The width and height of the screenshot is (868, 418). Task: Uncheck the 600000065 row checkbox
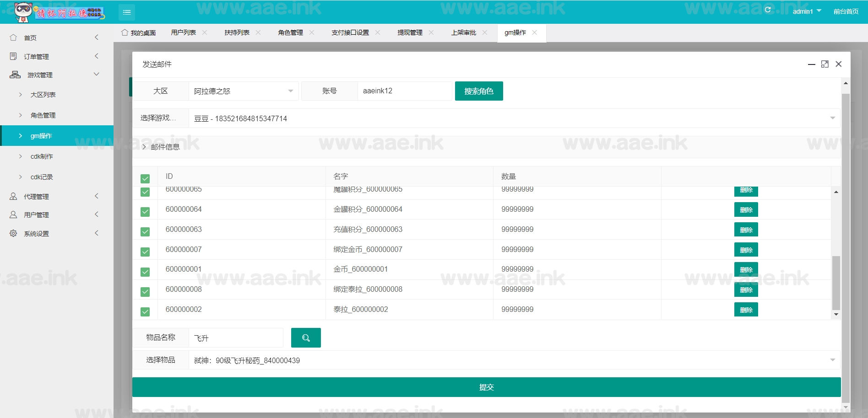[145, 192]
